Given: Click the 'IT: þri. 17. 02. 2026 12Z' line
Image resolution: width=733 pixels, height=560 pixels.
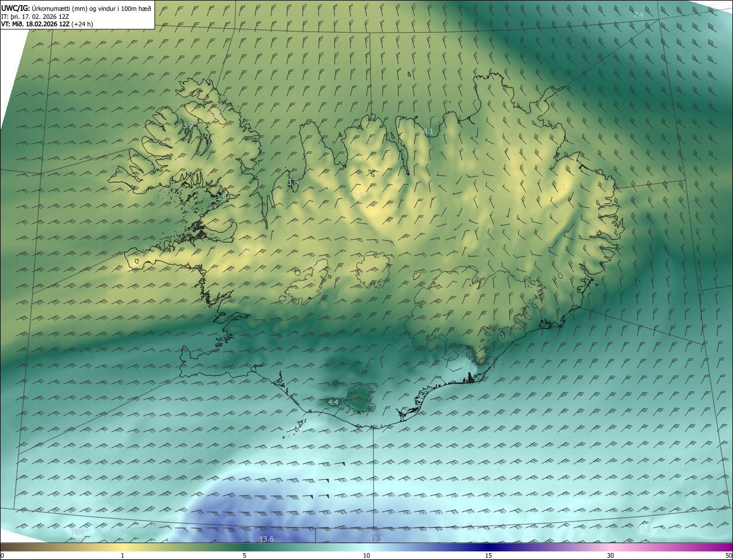Looking at the screenshot, I should pos(36,16).
